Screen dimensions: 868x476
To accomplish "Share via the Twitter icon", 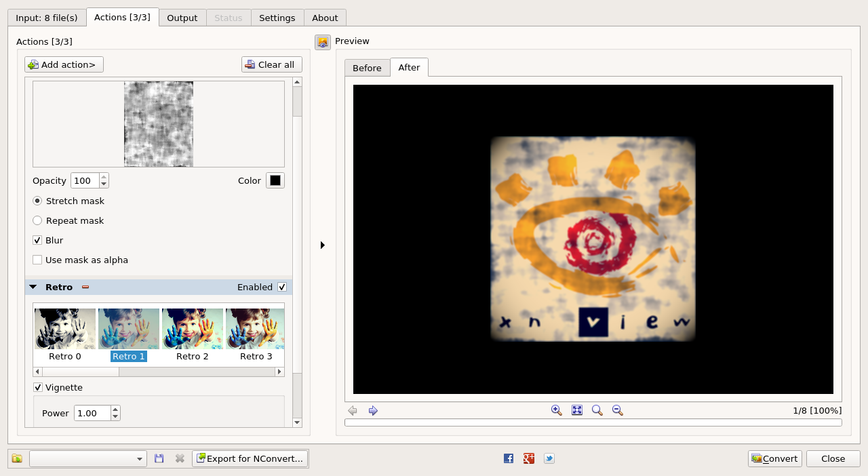I will pos(549,458).
